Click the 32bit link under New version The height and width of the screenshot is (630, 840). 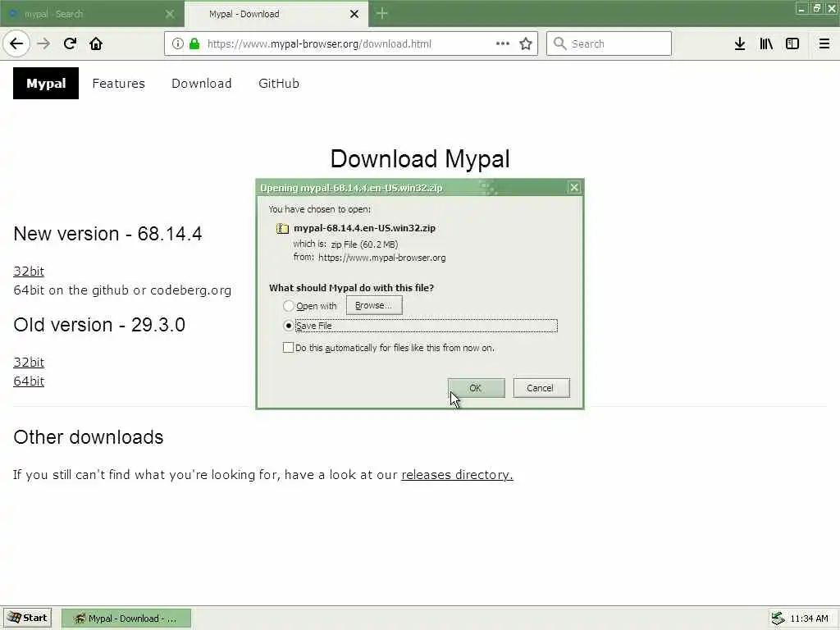coord(29,271)
